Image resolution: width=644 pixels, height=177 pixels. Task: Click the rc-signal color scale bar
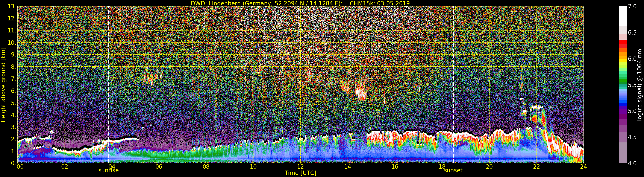point(623,85)
